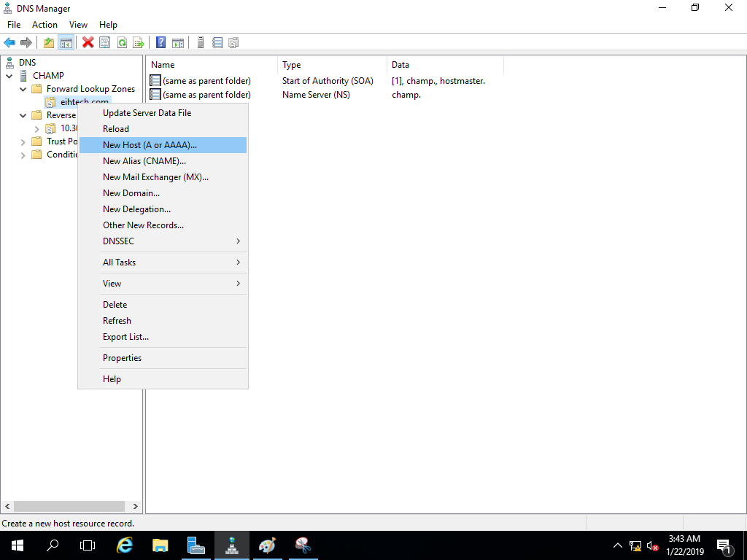Choose Delete in the context menu
Screen dimensions: 747x560
[163, 305]
